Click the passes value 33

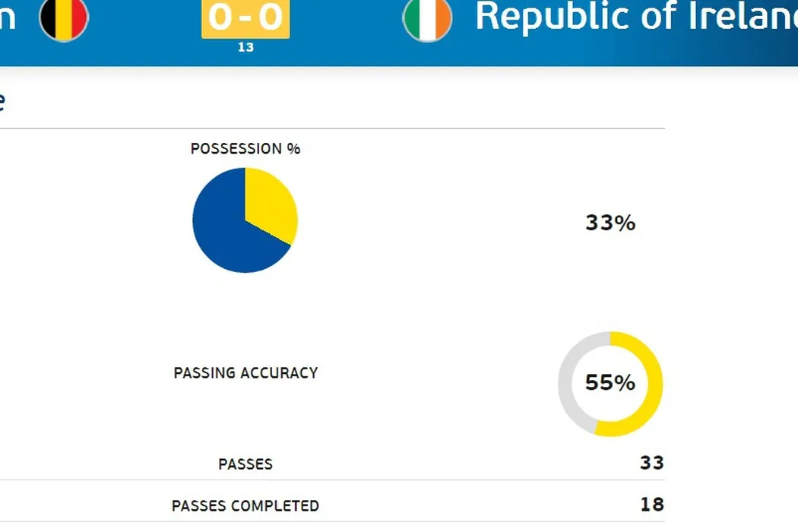651,463
